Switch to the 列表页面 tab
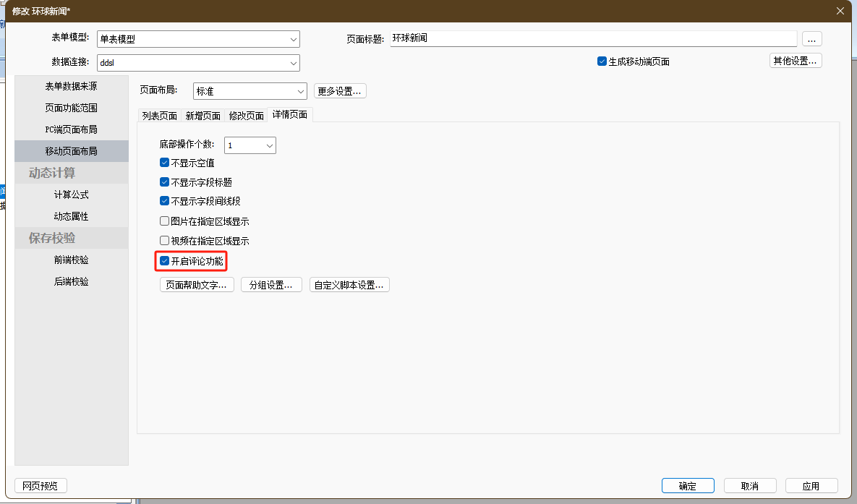The width and height of the screenshot is (857, 504). (159, 116)
